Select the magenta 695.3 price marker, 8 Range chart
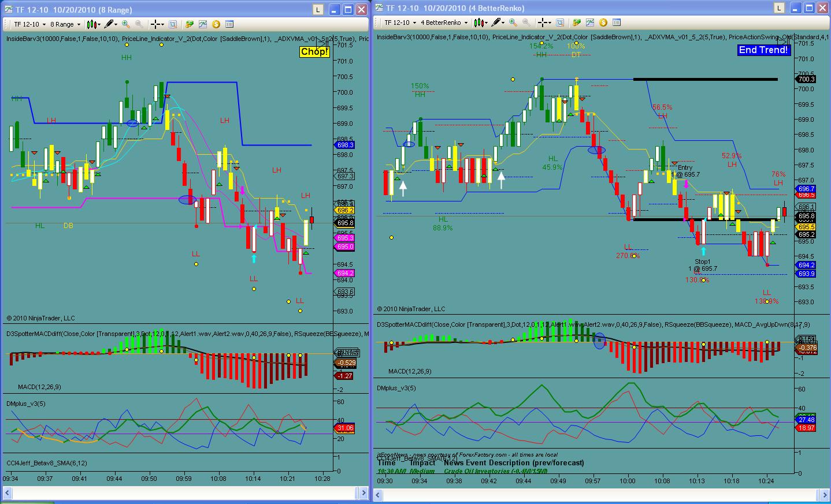The width and height of the screenshot is (831, 504). tap(345, 238)
